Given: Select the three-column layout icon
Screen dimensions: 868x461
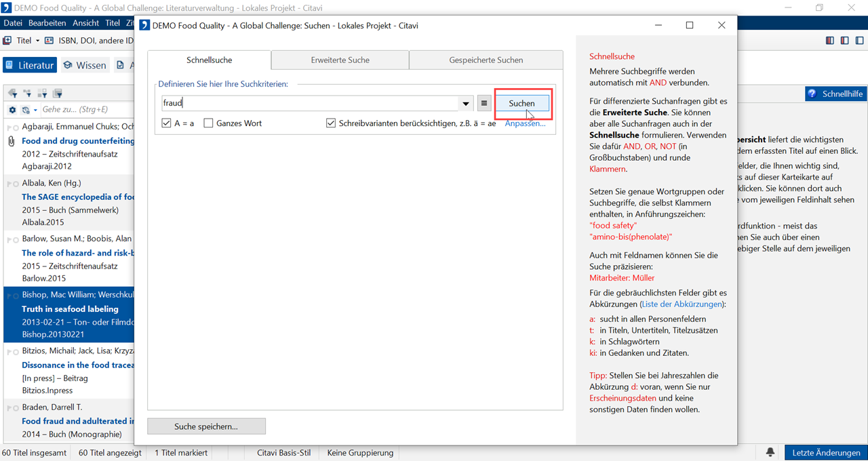Looking at the screenshot, I should click(x=829, y=41).
